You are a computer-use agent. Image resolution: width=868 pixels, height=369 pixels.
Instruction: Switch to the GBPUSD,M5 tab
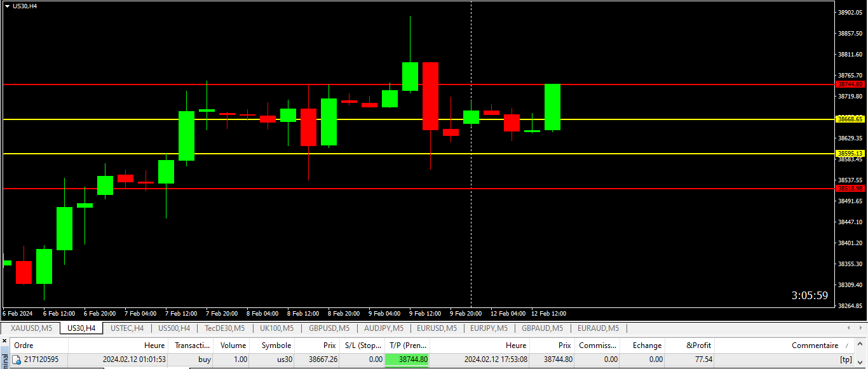pos(329,328)
